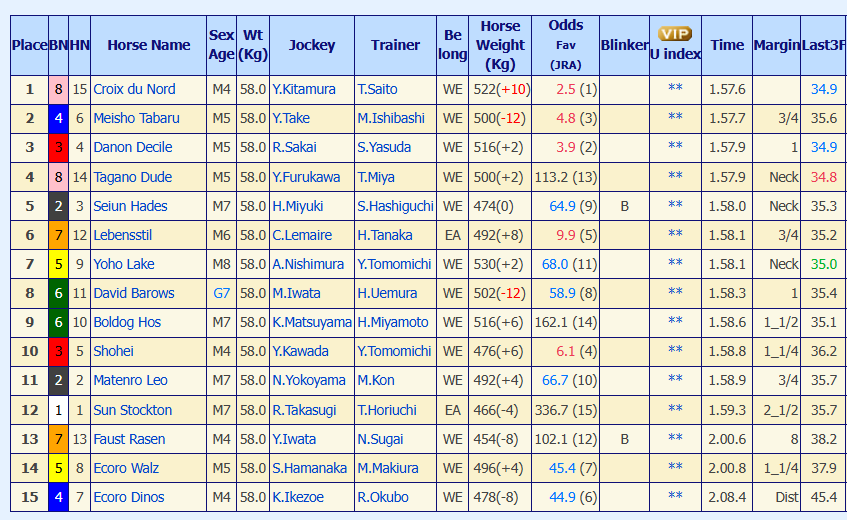
Task: Select the 2.08.4 finishing time
Action: tap(727, 497)
